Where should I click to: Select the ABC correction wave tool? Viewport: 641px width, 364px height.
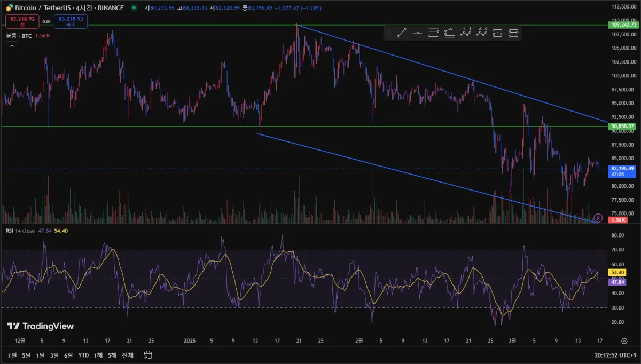(x=482, y=33)
